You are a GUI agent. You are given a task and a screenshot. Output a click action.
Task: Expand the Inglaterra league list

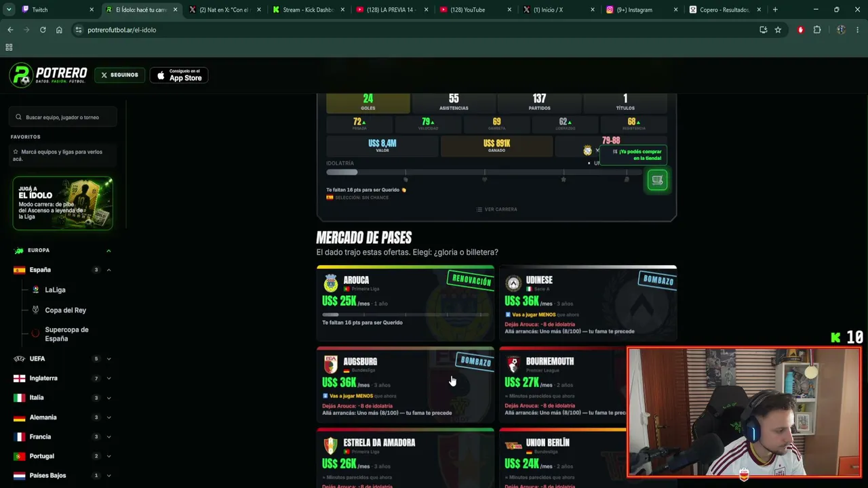coord(108,378)
